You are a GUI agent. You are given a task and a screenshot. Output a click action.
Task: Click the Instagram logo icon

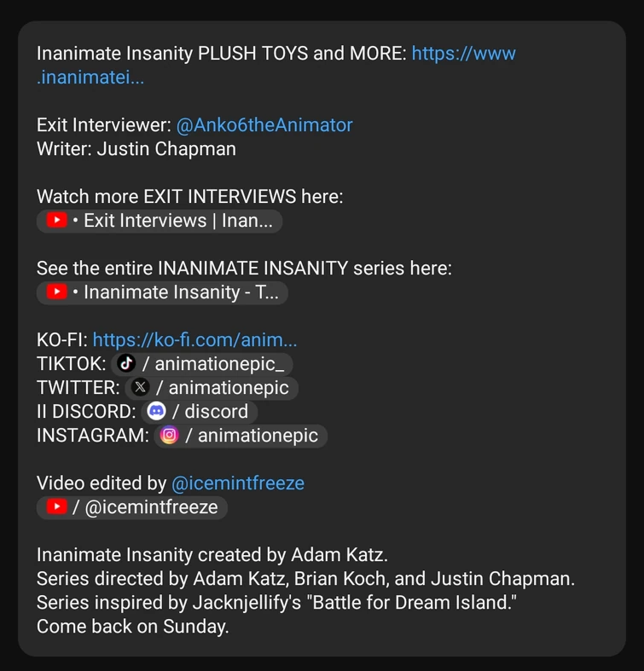point(170,436)
